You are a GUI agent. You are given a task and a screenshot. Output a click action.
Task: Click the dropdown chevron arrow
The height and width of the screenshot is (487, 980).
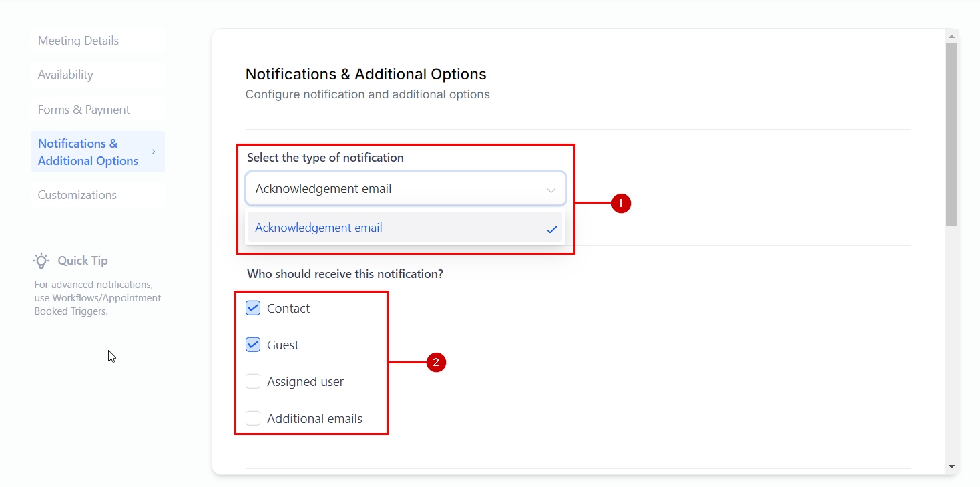551,190
